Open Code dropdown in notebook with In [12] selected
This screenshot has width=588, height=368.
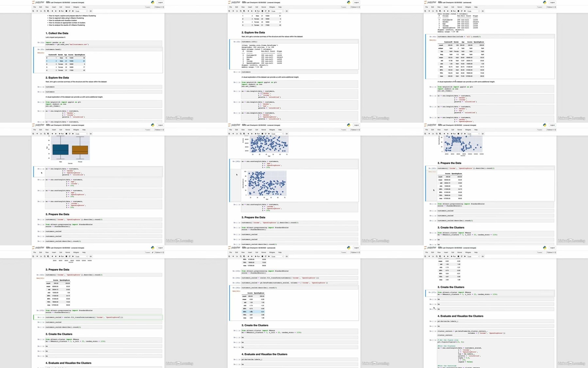click(x=474, y=134)
